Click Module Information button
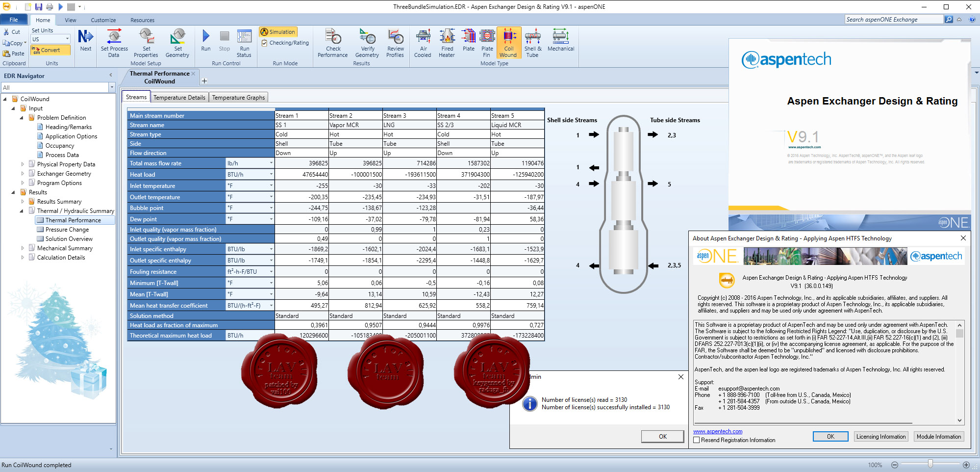 (x=939, y=436)
